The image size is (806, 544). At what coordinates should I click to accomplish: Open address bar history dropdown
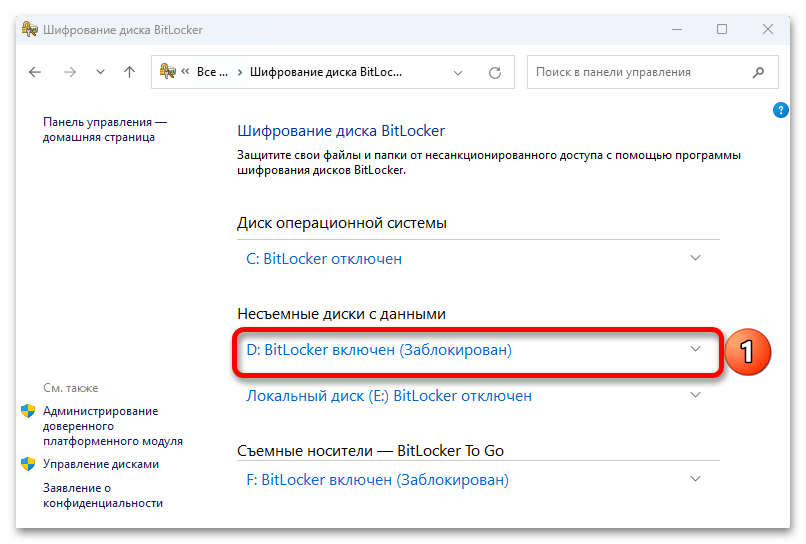pyautogui.click(x=458, y=73)
